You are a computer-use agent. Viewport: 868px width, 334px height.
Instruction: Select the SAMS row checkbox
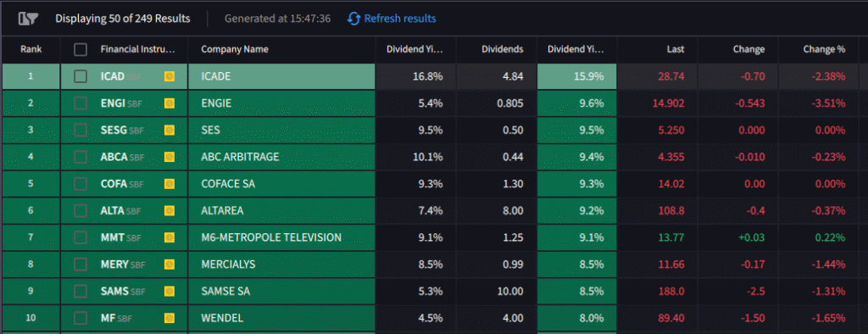click(x=81, y=292)
